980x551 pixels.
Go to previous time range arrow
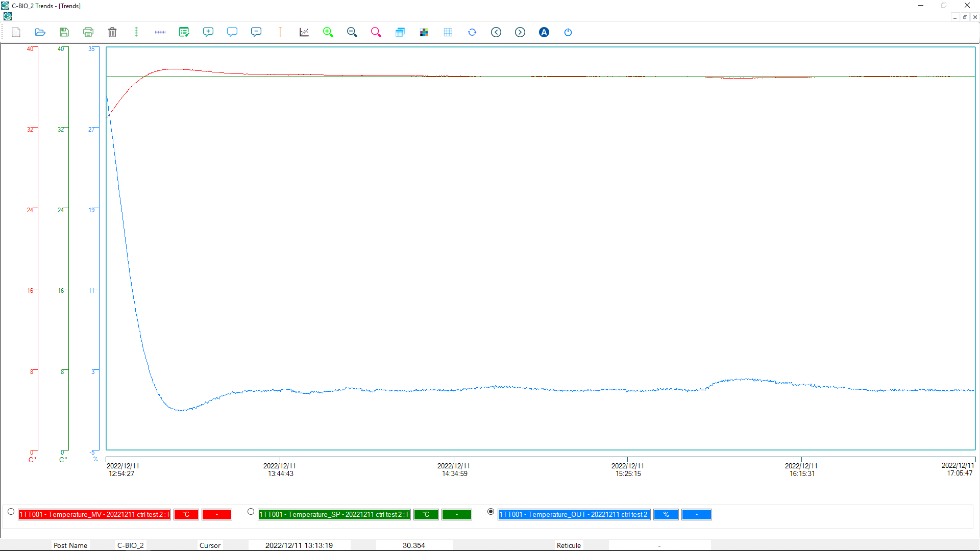pos(496,32)
